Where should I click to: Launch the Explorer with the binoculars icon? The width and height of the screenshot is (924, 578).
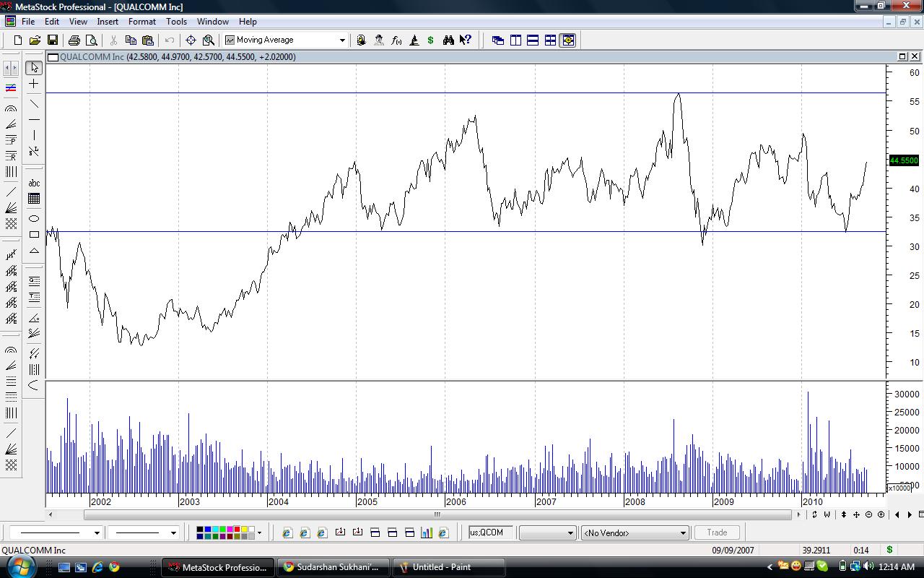(448, 40)
